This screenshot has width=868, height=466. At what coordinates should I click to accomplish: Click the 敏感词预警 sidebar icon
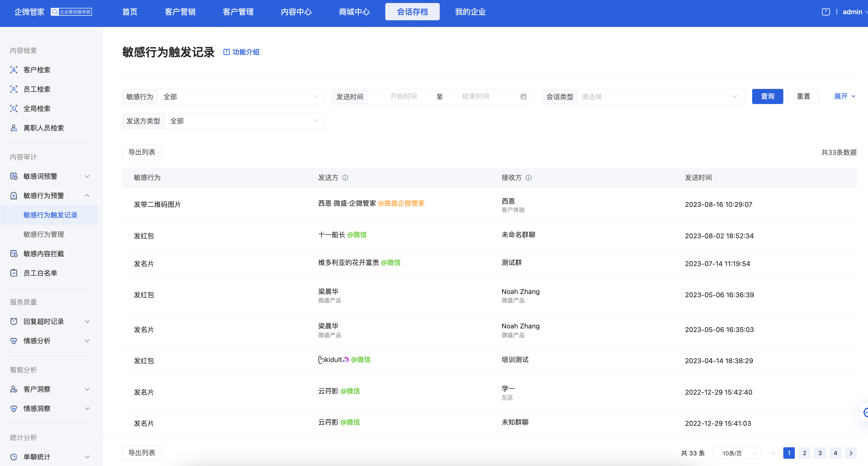(14, 176)
